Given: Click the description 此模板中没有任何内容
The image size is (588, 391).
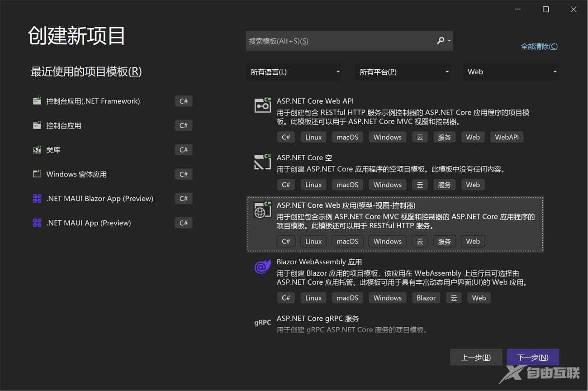Looking at the screenshot, I should pos(391,169).
